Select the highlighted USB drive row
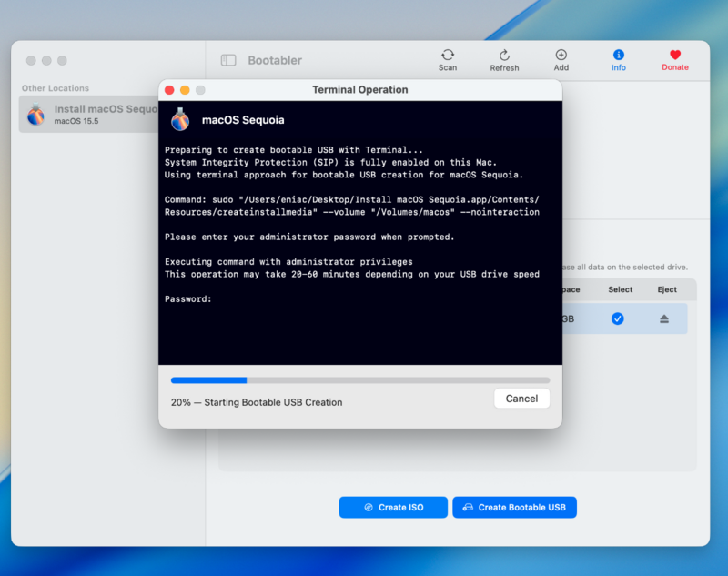Viewport: 728px width, 576px height. click(x=628, y=318)
